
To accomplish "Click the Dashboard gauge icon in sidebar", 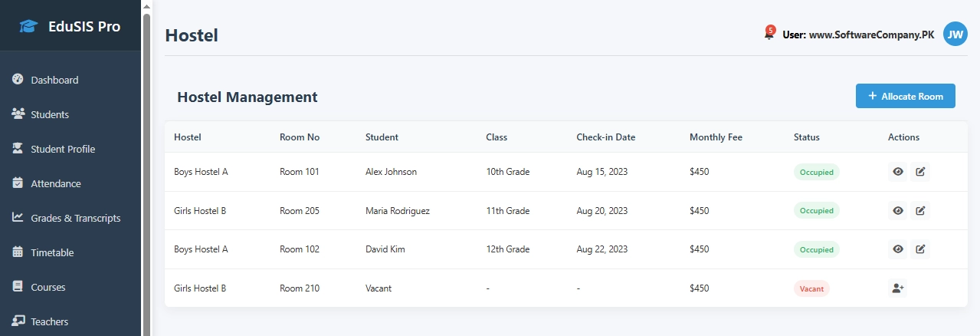I will pos(18,80).
